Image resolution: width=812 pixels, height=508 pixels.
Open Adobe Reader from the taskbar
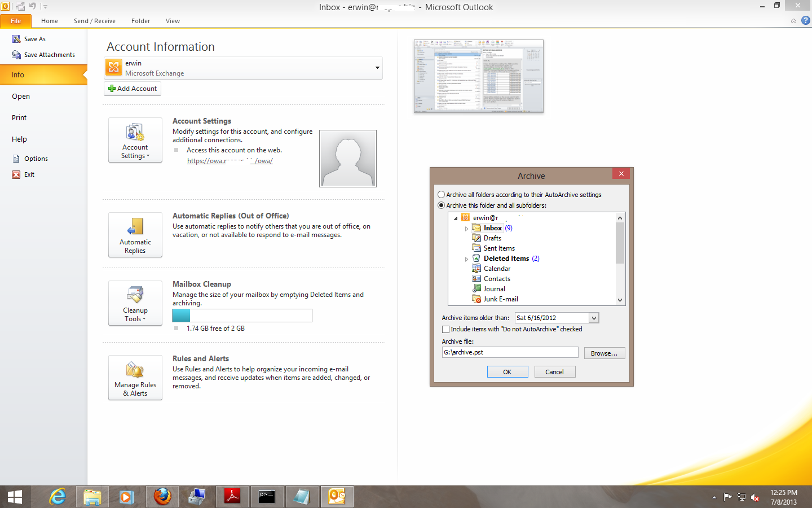(232, 497)
